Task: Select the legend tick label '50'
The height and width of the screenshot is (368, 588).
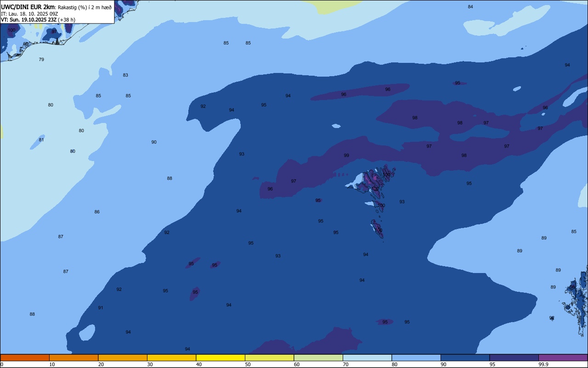Action: click(x=248, y=364)
